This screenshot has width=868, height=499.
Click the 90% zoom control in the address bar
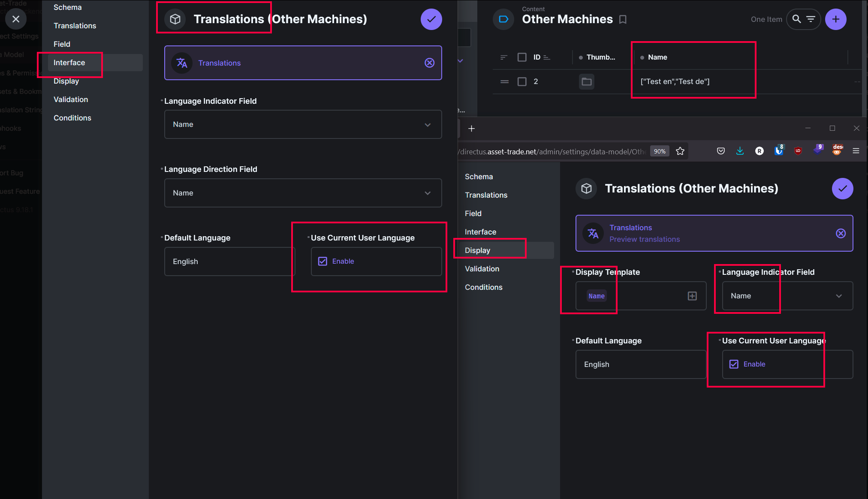(x=660, y=151)
